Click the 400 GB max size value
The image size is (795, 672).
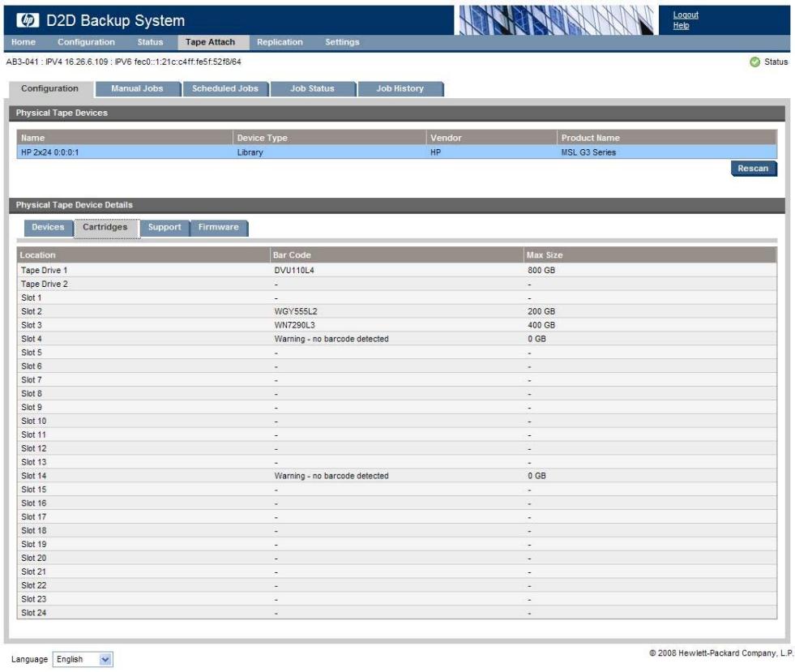click(x=541, y=325)
